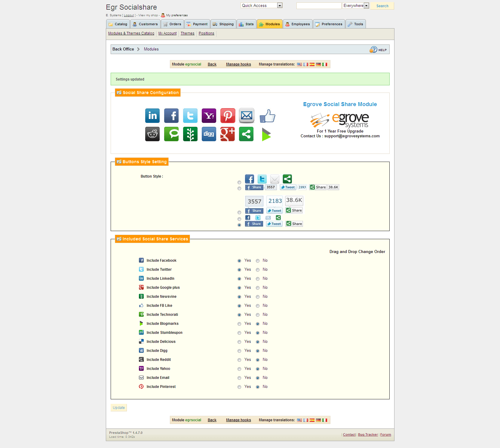Viewport: 500px width, 448px height.
Task: Click the US flag in top translations bar
Action: [x=299, y=64]
